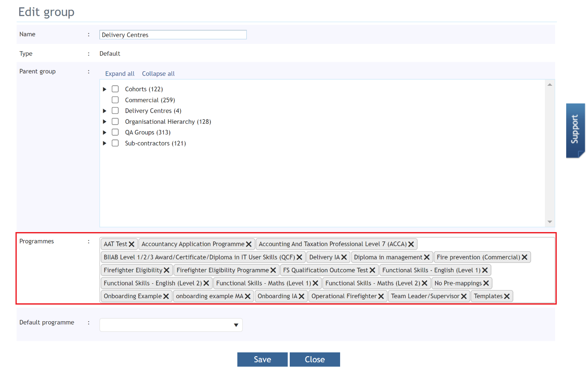Expand the Sub-contractors tree node
The width and height of the screenshot is (588, 372).
pyautogui.click(x=105, y=143)
